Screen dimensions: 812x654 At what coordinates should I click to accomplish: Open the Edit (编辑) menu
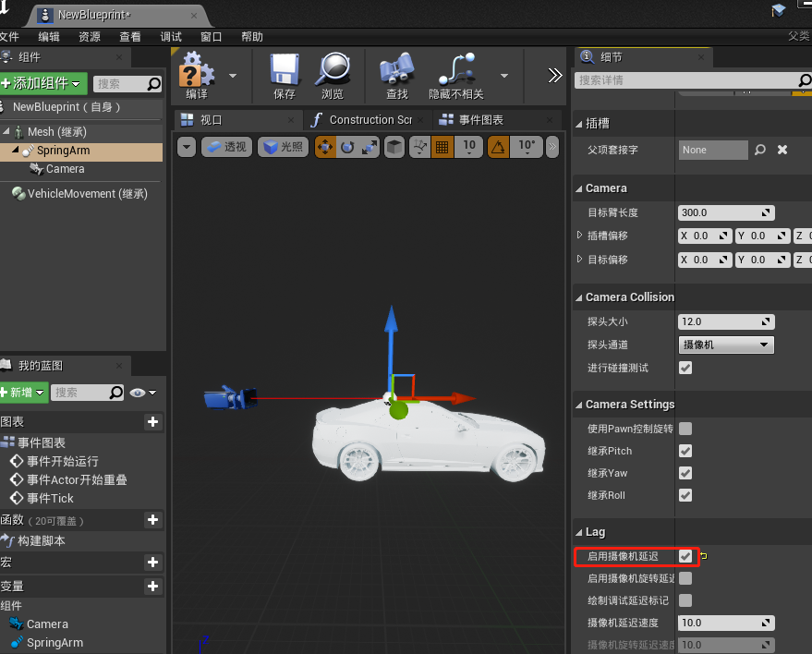[49, 37]
